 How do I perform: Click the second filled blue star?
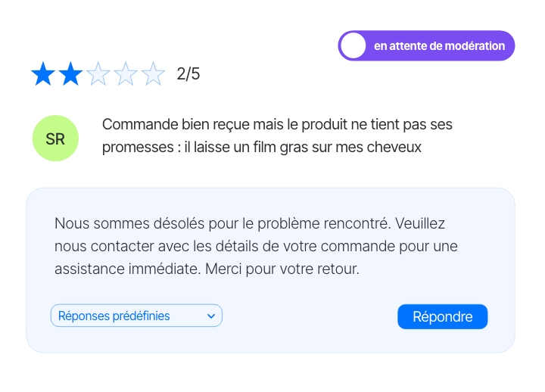coord(70,74)
